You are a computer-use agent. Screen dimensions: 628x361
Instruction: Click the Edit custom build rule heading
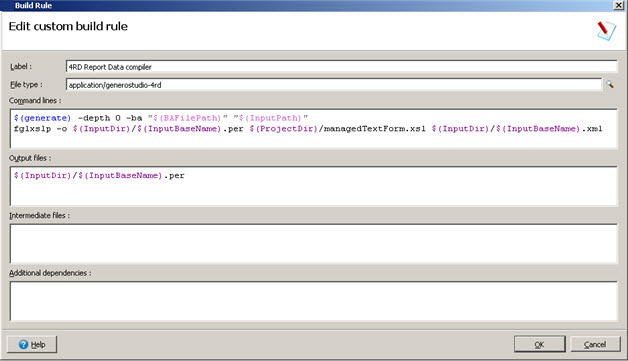pyautogui.click(x=68, y=26)
